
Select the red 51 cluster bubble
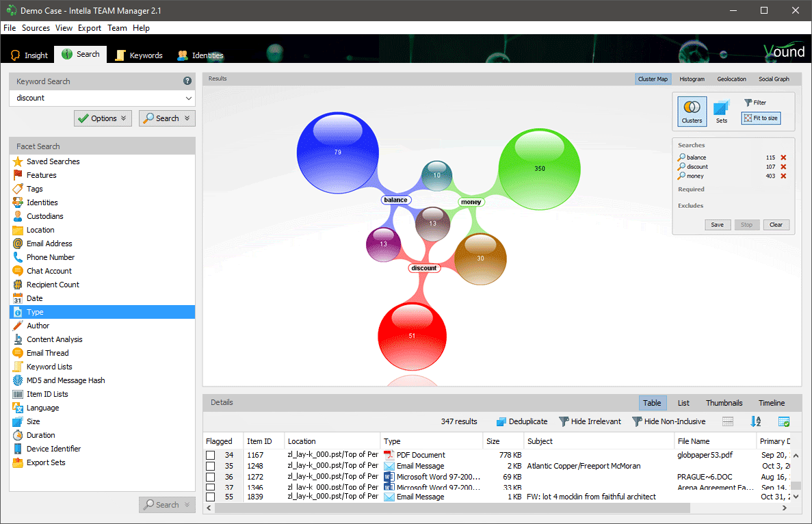tap(412, 335)
